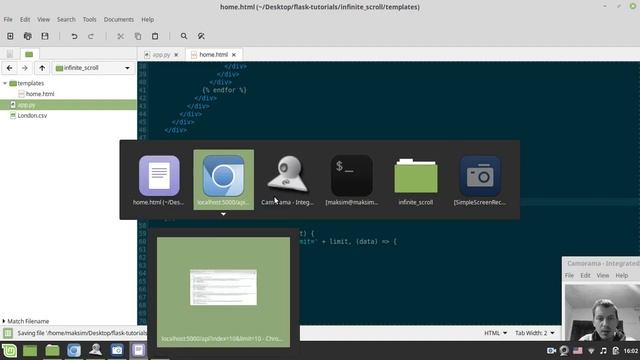640x360 pixels.
Task: Open the Help menu
Action: coord(147,20)
